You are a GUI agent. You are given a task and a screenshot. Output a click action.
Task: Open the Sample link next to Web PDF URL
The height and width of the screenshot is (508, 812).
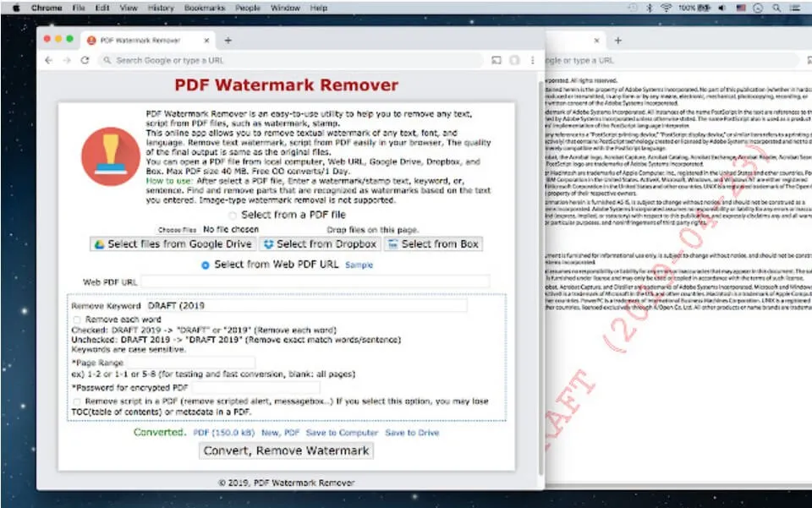pos(359,265)
